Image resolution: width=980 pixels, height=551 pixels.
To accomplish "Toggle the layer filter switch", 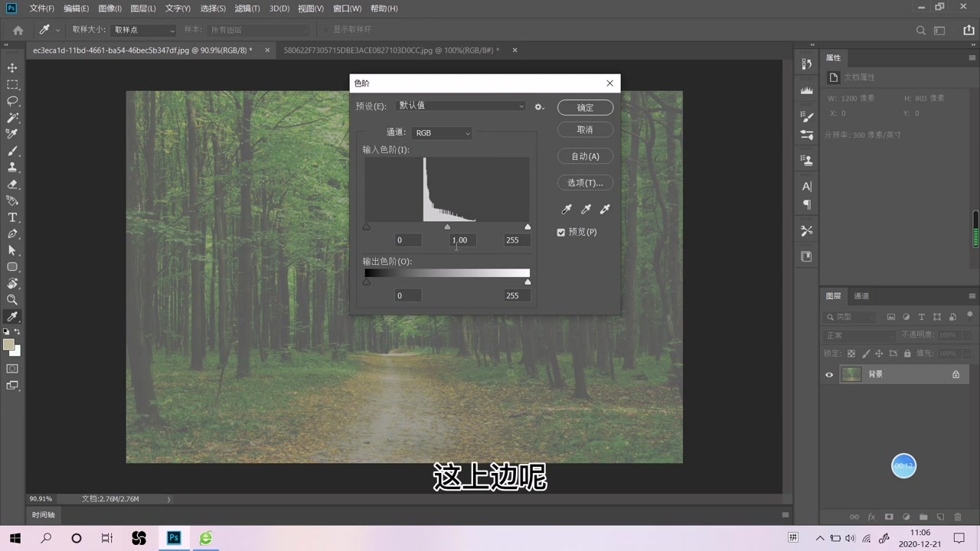I will 971,315.
